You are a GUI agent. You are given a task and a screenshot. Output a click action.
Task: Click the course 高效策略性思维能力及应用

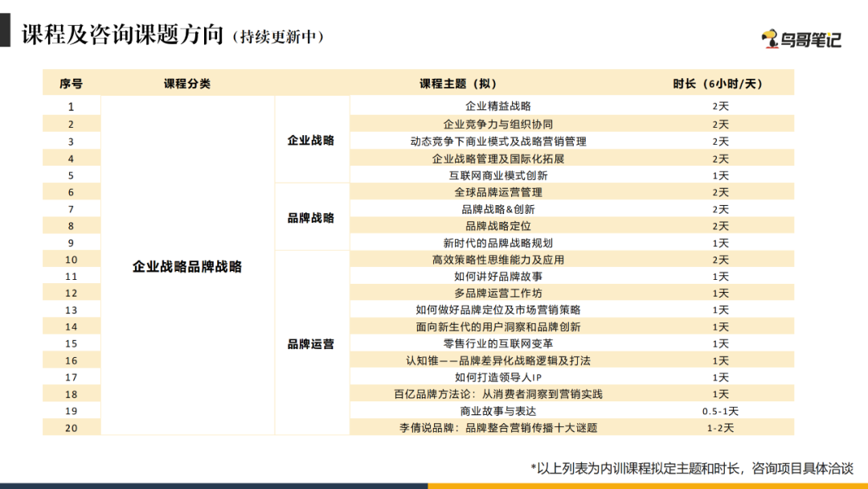pos(498,260)
